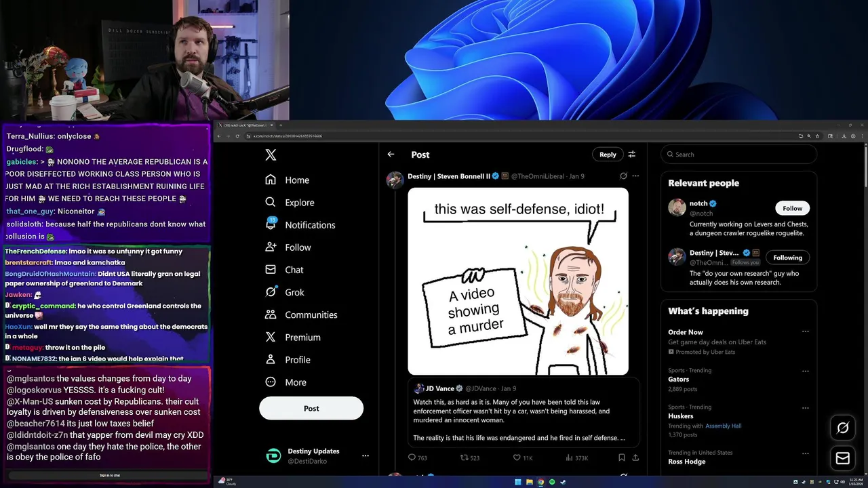Image resolution: width=868 pixels, height=488 pixels.
Task: Open Grok from the sidebar
Action: (285, 292)
